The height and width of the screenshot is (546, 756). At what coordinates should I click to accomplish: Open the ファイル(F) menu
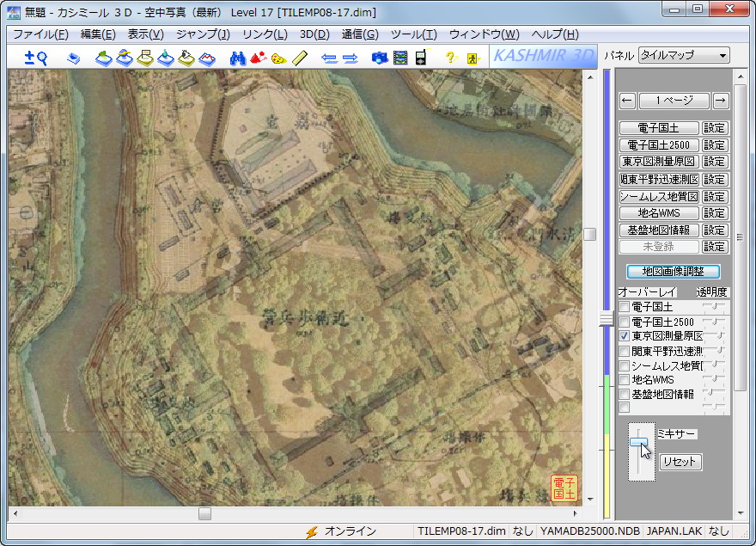tap(40, 34)
